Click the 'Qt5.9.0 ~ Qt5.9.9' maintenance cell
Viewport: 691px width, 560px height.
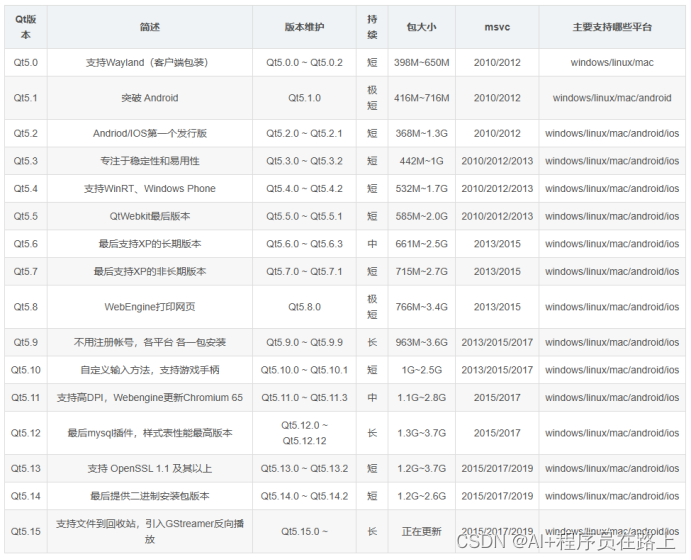point(304,342)
